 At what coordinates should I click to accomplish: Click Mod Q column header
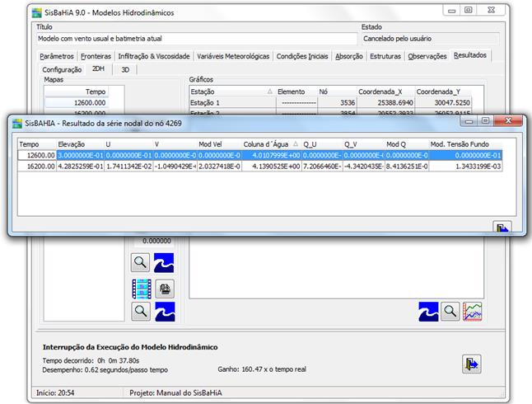point(407,144)
